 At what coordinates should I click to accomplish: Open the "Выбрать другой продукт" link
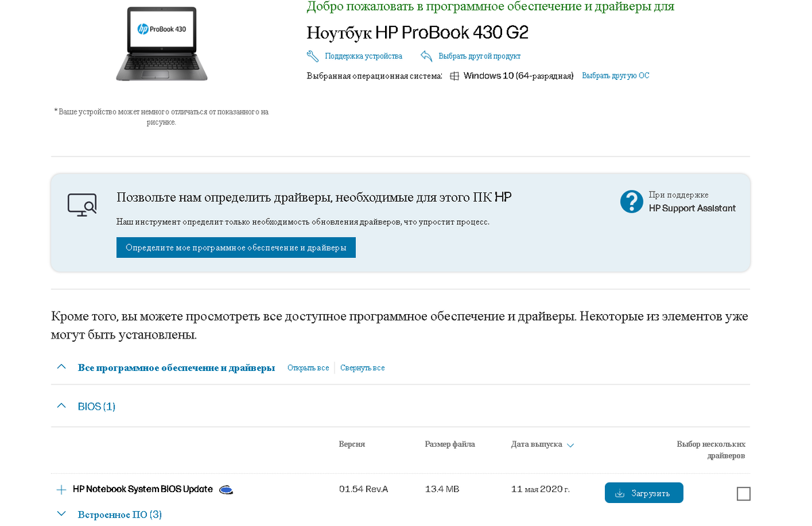click(x=480, y=56)
